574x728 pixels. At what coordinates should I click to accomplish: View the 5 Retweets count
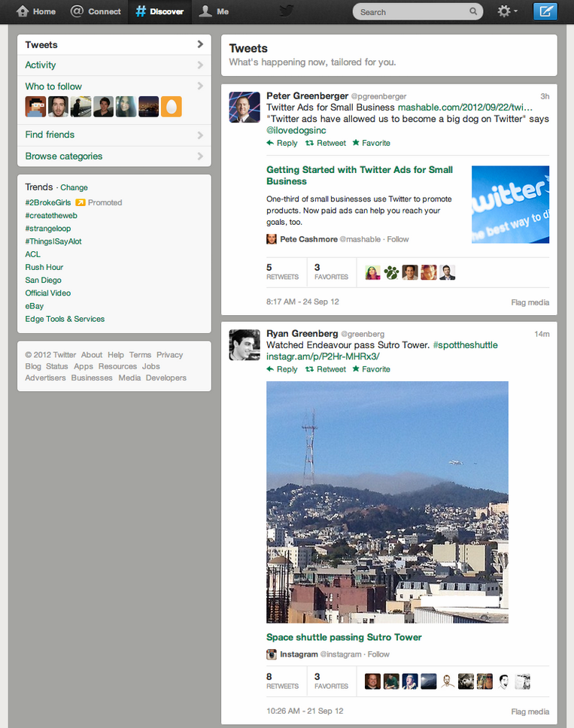coord(282,271)
